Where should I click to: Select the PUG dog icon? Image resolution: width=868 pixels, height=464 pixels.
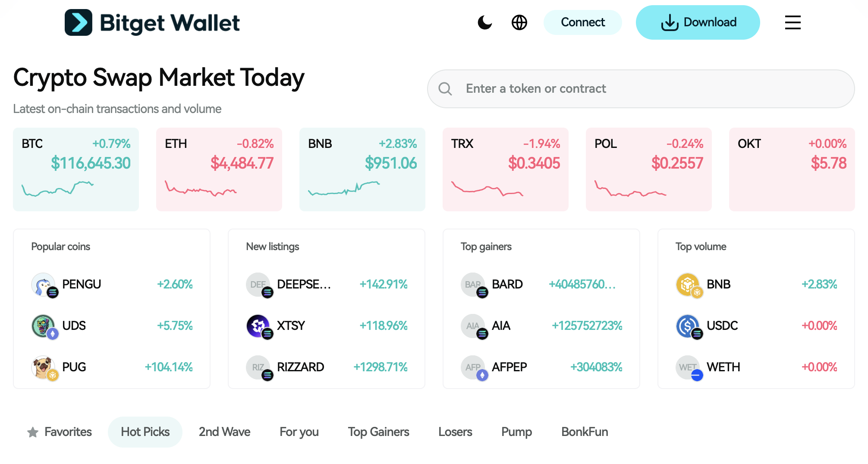[x=43, y=367]
